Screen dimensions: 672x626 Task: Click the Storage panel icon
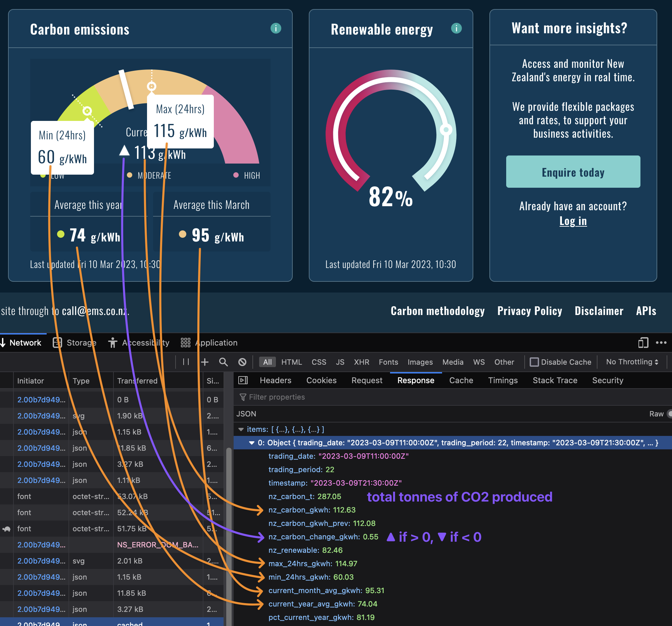(57, 343)
